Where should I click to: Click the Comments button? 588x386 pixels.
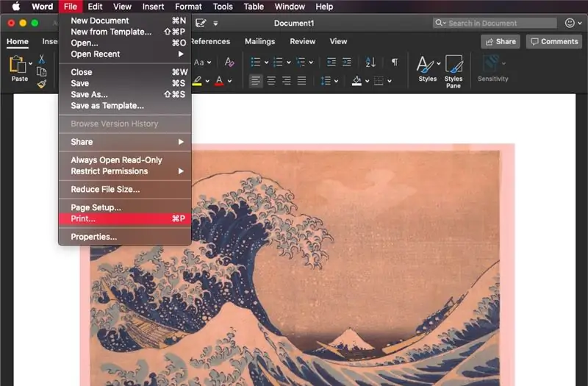(554, 42)
